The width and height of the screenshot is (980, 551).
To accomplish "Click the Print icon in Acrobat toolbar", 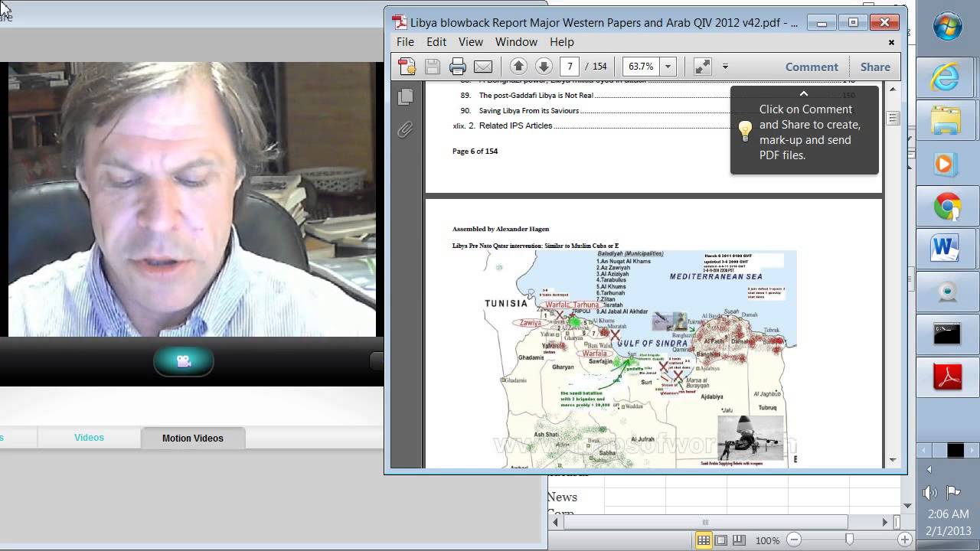I will [x=458, y=67].
